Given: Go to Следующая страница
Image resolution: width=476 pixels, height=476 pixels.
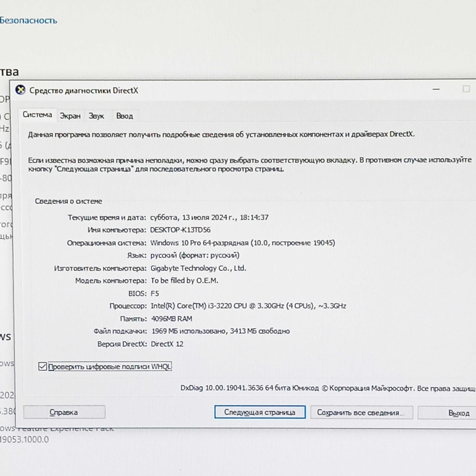Looking at the screenshot, I should [260, 412].
